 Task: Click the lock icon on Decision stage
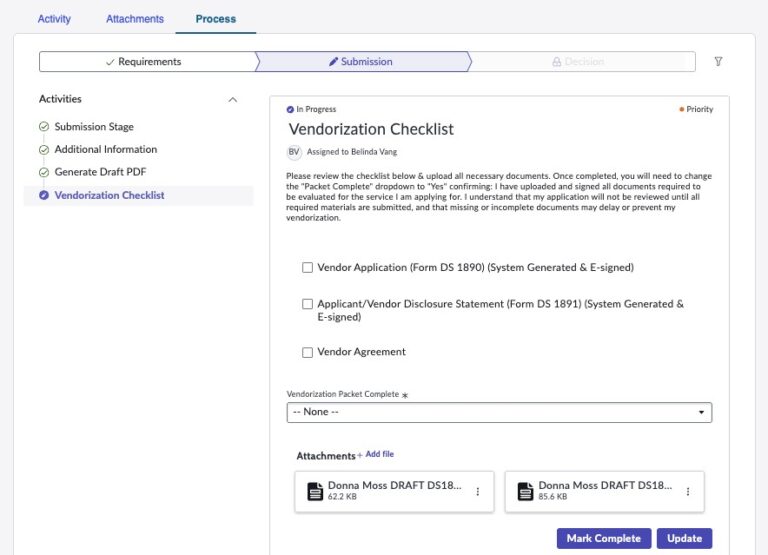[x=556, y=62]
